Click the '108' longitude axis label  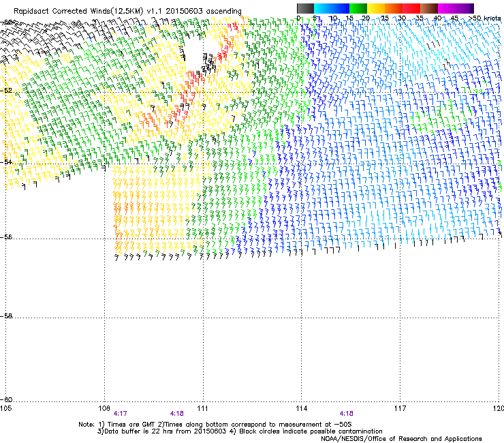[x=104, y=408]
